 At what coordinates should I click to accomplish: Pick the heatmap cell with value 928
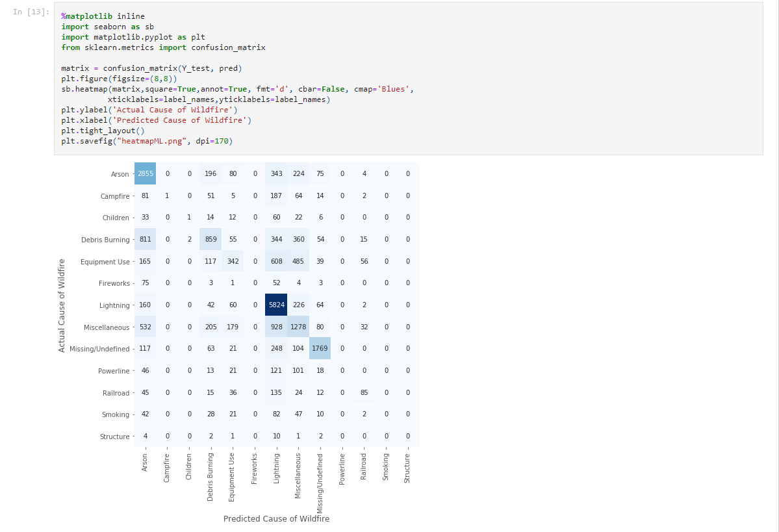pyautogui.click(x=276, y=327)
